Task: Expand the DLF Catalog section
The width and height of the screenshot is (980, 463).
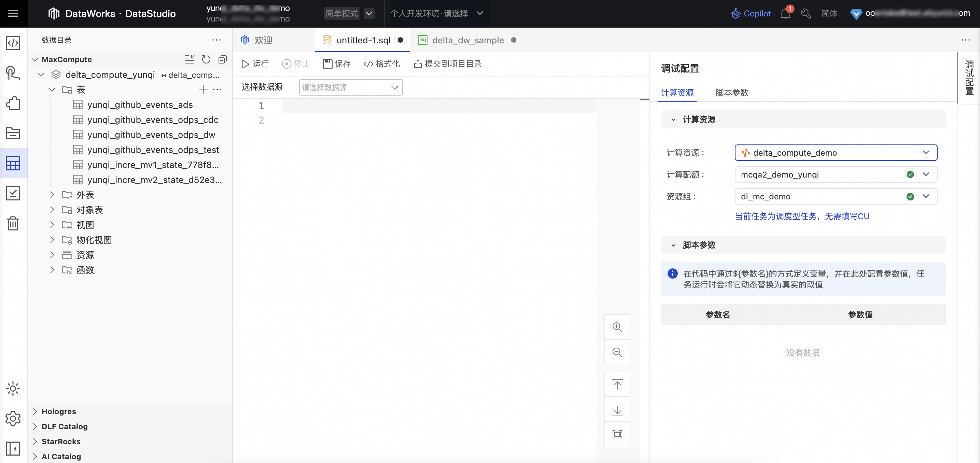Action: click(34, 426)
